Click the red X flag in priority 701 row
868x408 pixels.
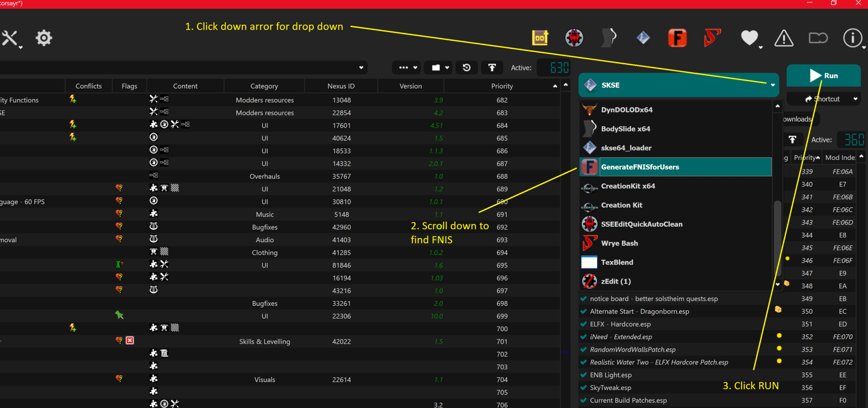[130, 340]
